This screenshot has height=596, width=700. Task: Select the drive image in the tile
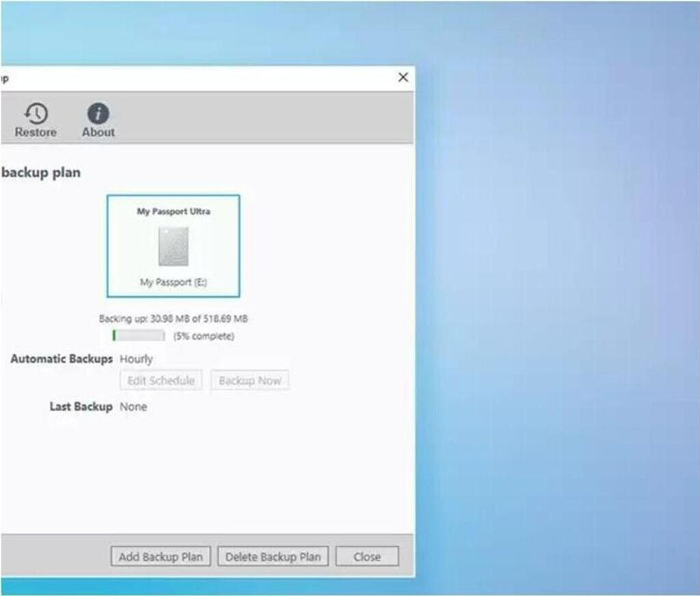[173, 246]
